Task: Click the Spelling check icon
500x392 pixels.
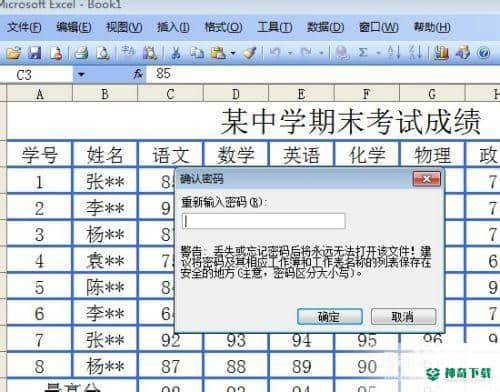Action: 128,52
